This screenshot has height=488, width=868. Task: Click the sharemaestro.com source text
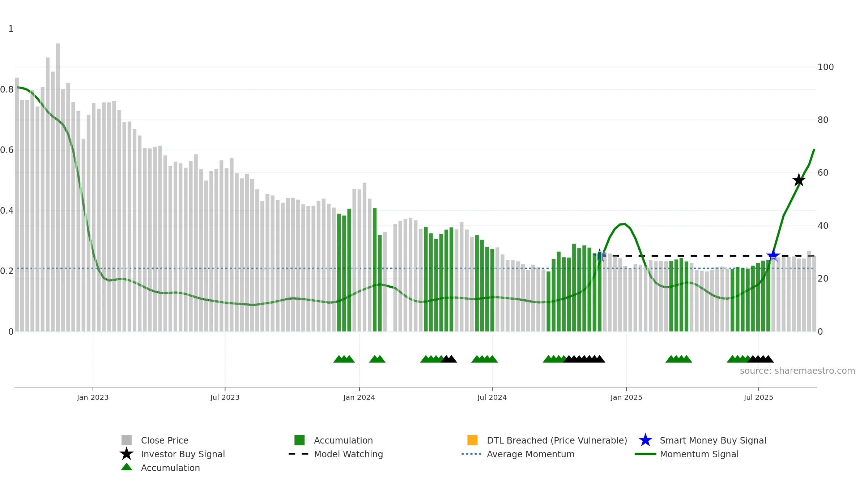797,371
